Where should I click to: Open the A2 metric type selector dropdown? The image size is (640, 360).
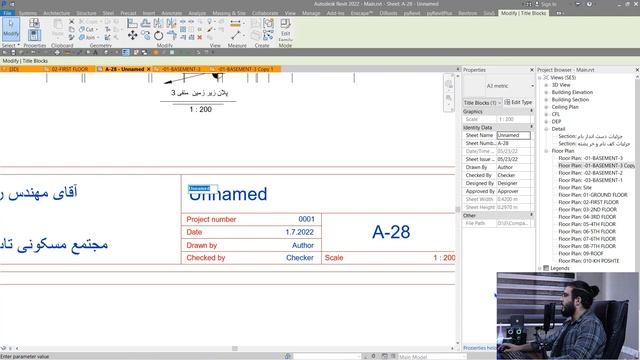(532, 86)
